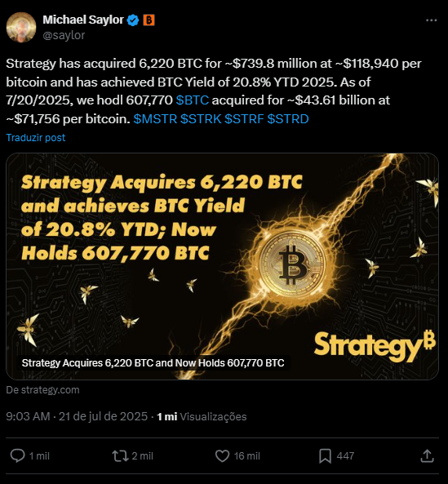Click the $BTC cashtag
The image size is (448, 484).
[193, 100]
